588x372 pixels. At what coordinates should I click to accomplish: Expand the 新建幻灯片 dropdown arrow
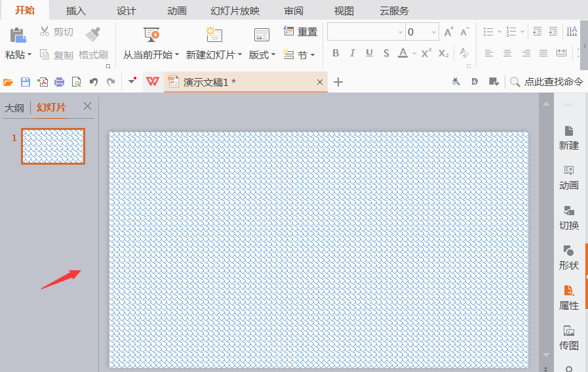240,55
